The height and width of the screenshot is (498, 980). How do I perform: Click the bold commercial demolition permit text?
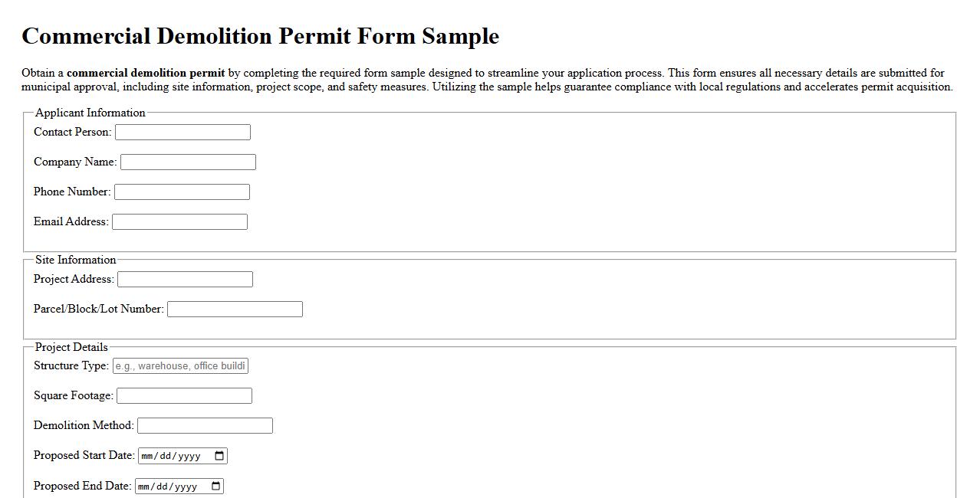point(145,73)
